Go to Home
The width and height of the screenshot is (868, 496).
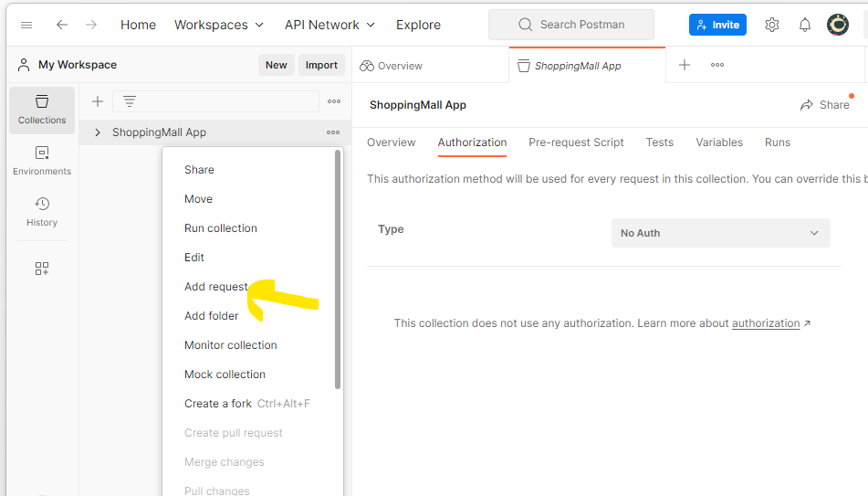click(x=139, y=25)
